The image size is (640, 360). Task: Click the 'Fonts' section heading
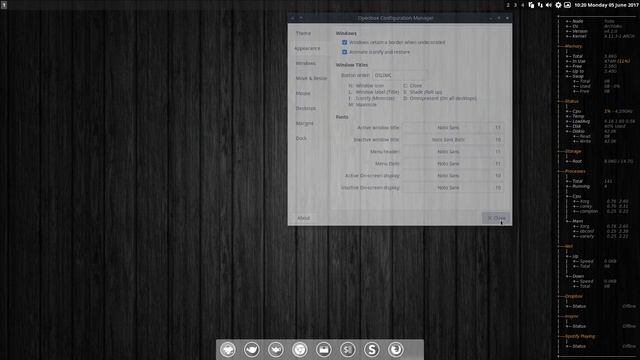[x=342, y=117]
